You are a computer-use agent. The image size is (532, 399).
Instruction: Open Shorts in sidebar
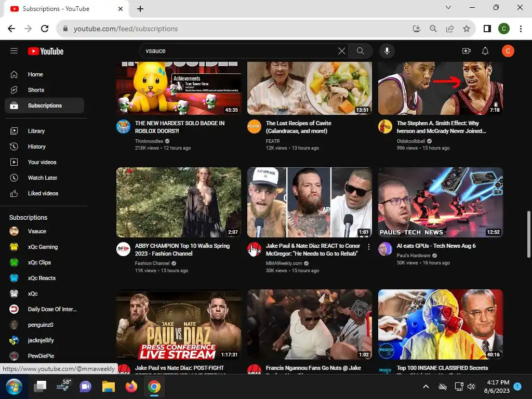[45, 90]
